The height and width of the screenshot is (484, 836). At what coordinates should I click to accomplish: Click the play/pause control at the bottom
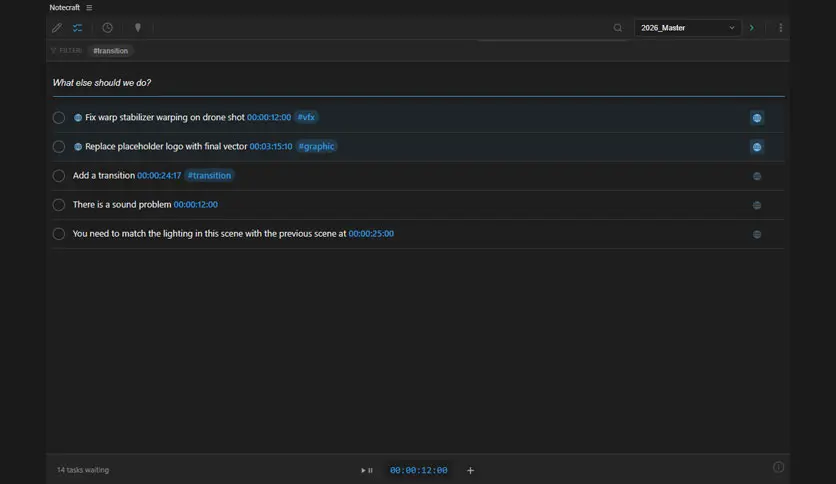(367, 470)
